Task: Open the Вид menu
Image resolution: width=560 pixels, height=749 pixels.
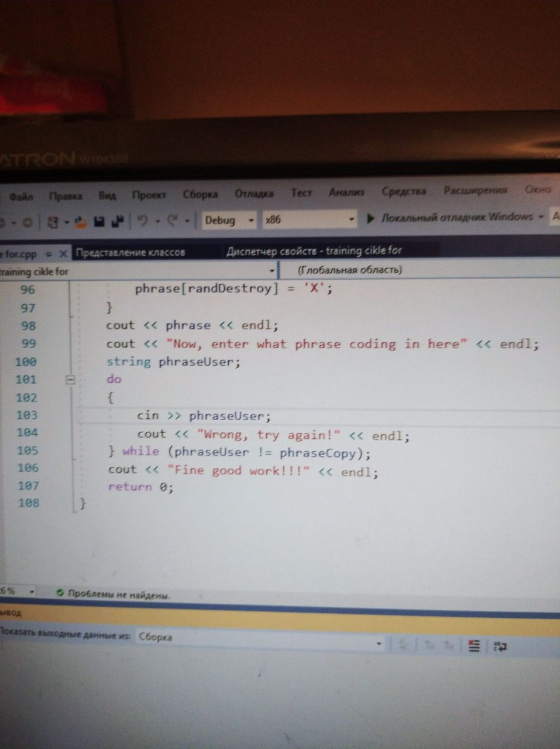Action: pos(107,195)
